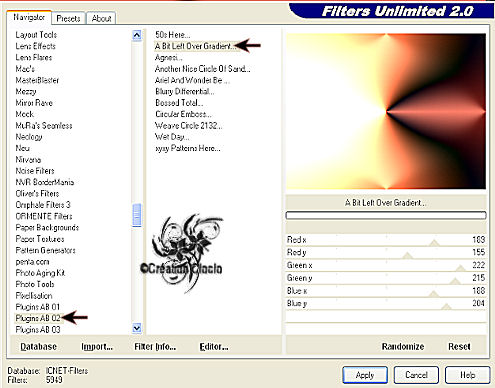Select Wet Day filter
The width and height of the screenshot is (495, 388).
coord(172,137)
